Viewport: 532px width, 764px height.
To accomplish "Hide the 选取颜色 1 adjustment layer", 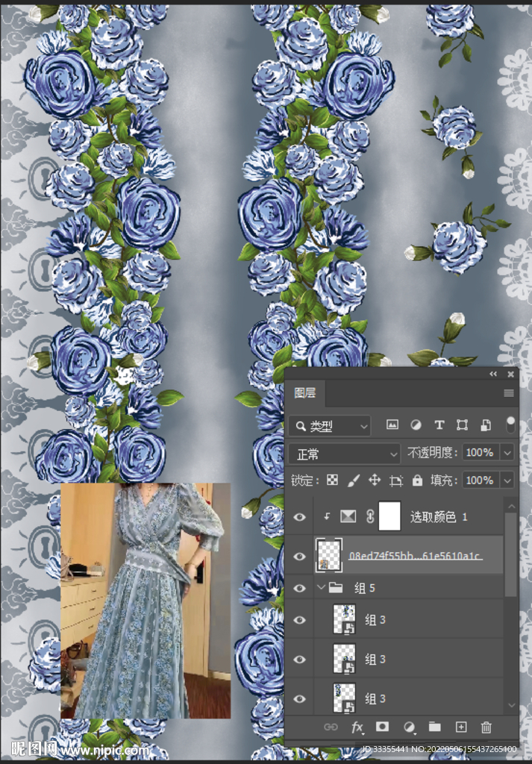I will point(300,516).
